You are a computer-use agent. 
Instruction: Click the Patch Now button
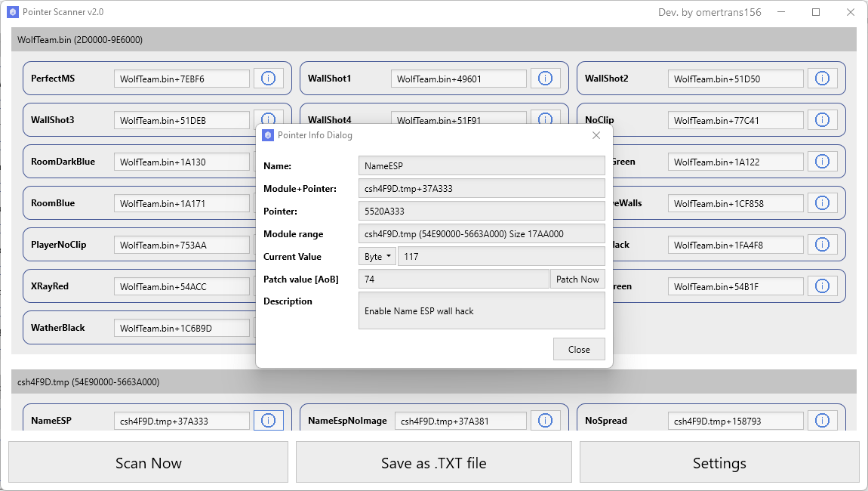(x=577, y=279)
